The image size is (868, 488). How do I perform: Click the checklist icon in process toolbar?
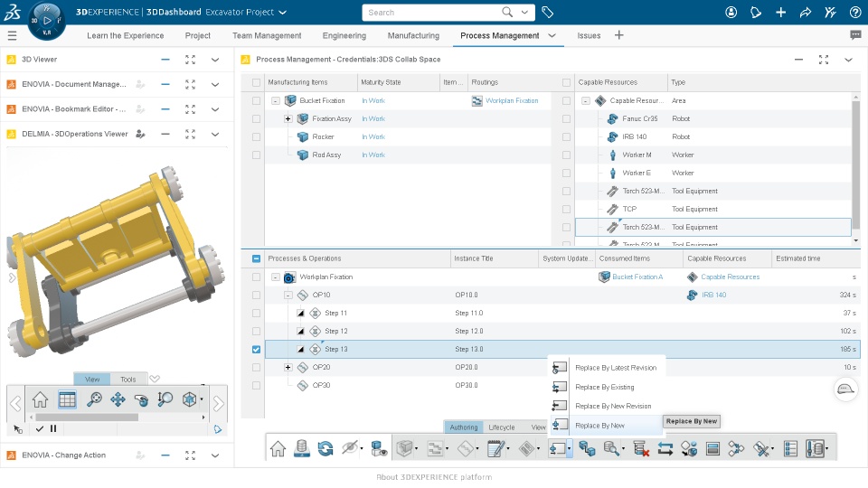[790, 449]
